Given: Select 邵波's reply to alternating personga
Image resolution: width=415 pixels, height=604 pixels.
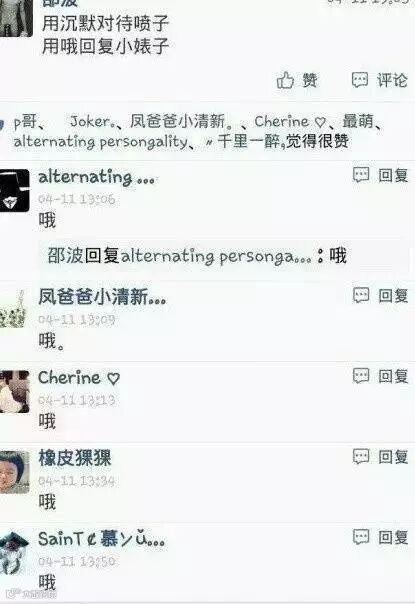Looking at the screenshot, I should click(197, 256).
